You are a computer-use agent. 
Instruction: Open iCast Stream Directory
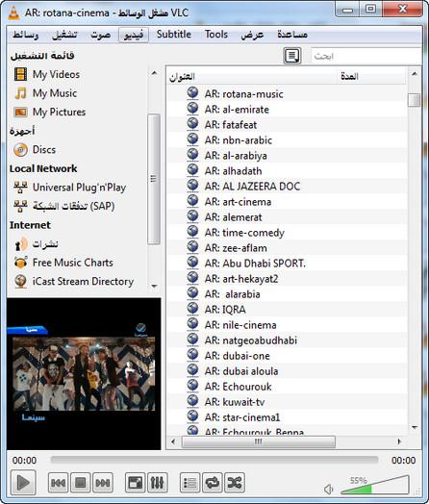(x=74, y=281)
